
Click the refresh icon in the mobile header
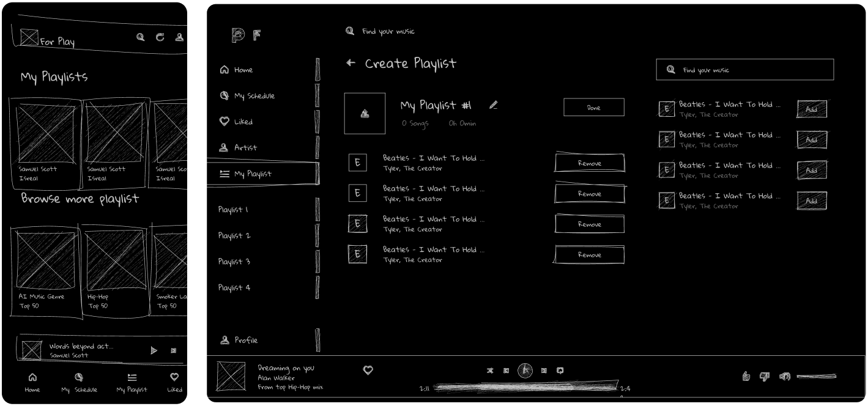[x=160, y=37]
